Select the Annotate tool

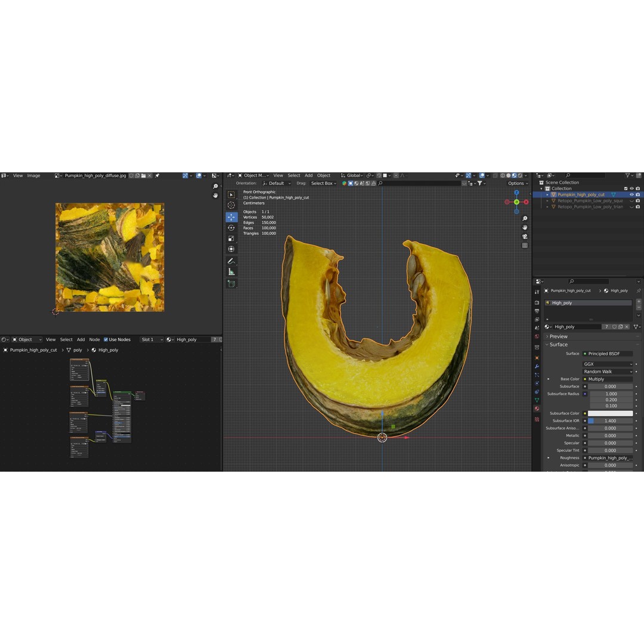click(x=231, y=261)
